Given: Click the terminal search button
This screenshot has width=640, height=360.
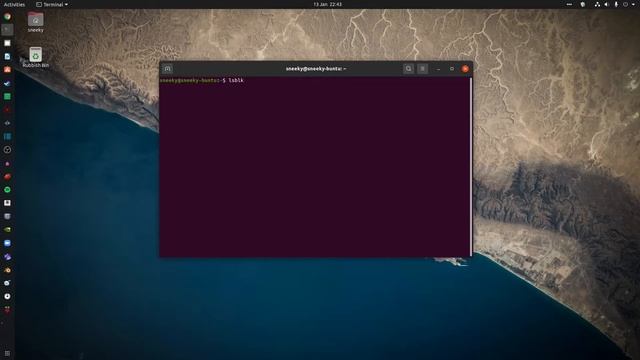Looking at the screenshot, I should tap(409, 69).
